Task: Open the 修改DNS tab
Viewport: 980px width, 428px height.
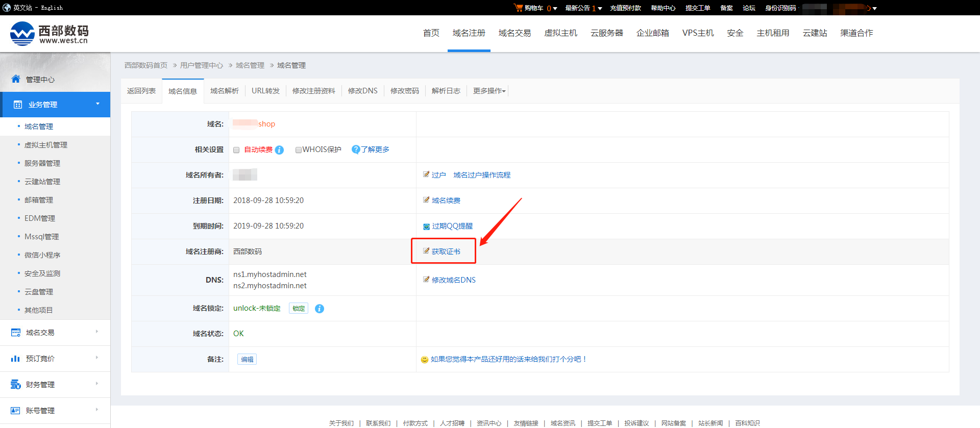Action: (362, 91)
